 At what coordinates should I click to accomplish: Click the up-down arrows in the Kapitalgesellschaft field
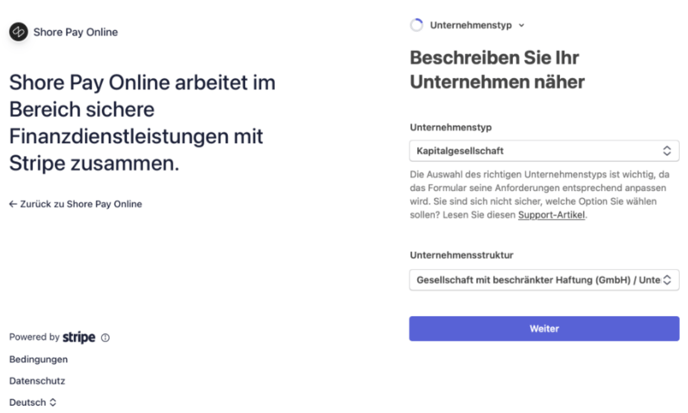point(667,151)
